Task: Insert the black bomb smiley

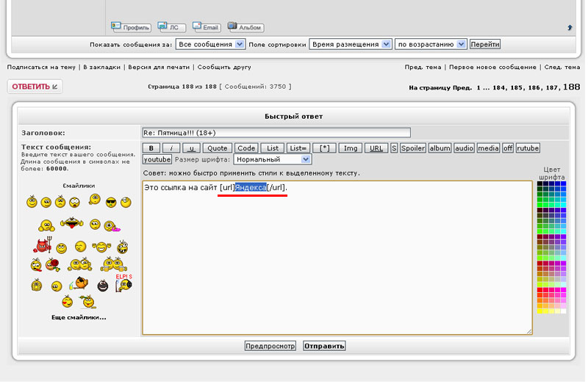Action: tap(103, 284)
